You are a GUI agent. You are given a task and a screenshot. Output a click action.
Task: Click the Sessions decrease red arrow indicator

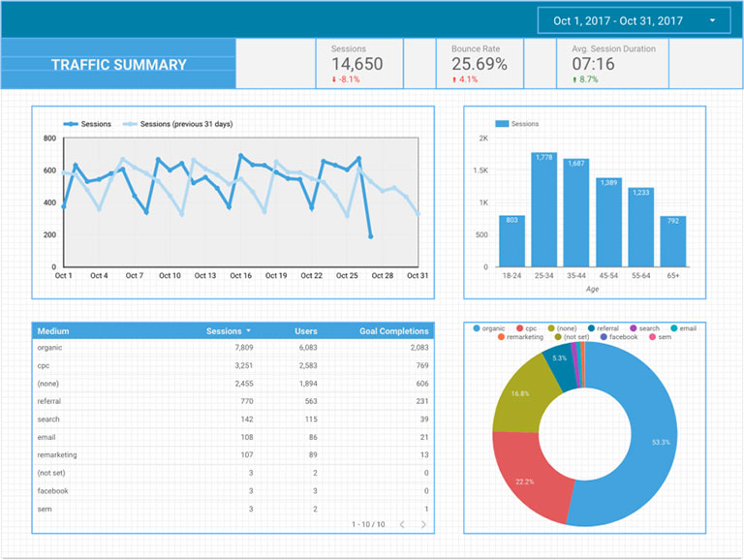coord(334,79)
